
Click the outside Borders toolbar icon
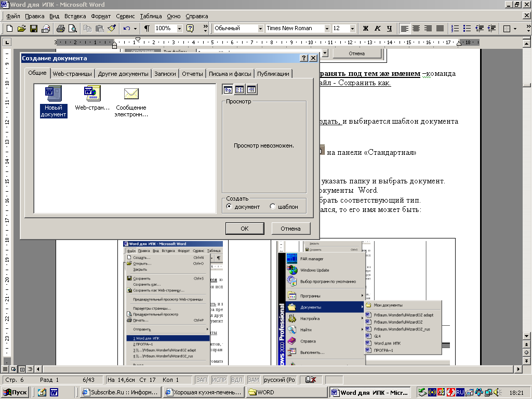pos(507,29)
